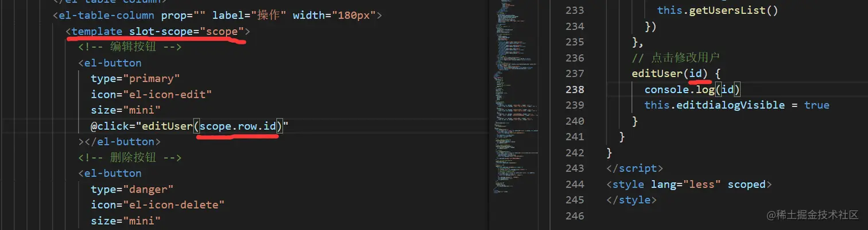This screenshot has width=868, height=230.
Task: Click the console.log(id) statement
Action: (x=693, y=90)
